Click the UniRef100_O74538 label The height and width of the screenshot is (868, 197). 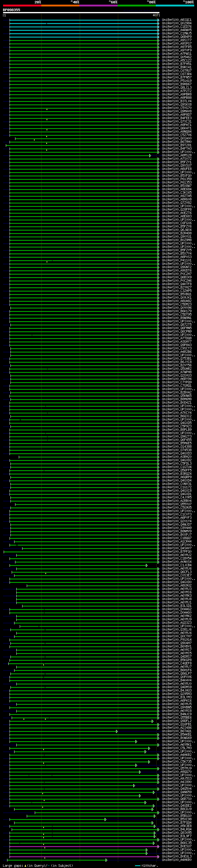(176, 450)
